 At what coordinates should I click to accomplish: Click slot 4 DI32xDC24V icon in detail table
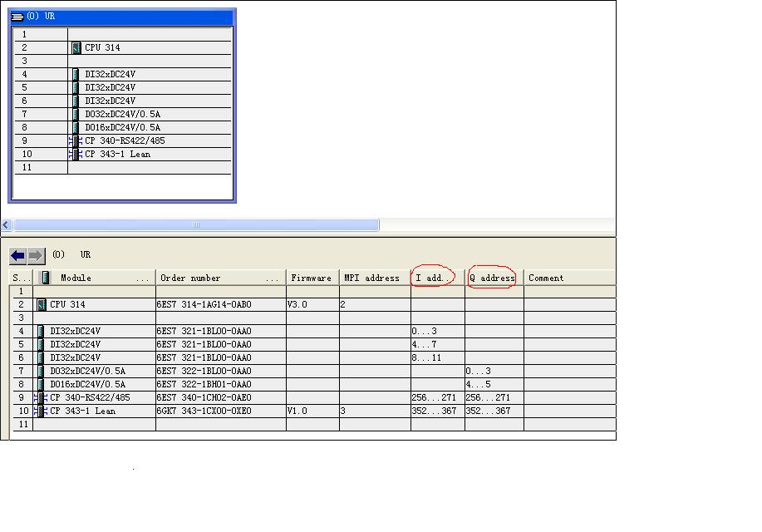coord(41,331)
